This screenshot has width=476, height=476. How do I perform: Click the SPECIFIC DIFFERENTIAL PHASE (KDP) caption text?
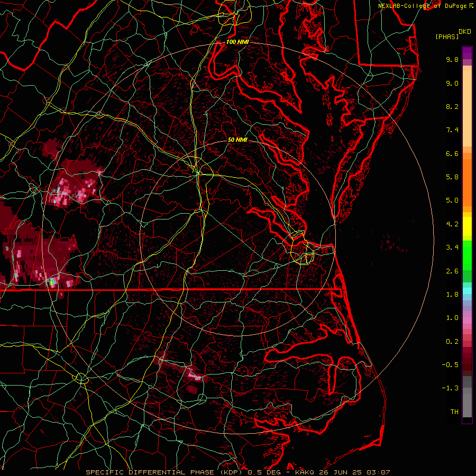166,472
